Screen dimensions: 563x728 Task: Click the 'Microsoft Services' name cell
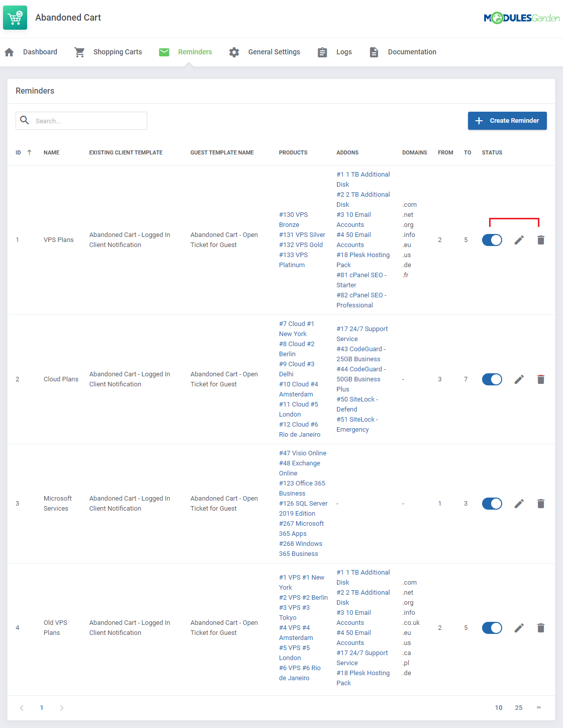pos(58,504)
